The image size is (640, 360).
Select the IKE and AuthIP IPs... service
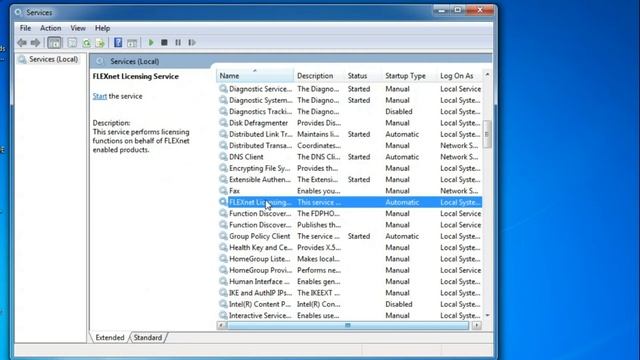[x=350, y=293]
